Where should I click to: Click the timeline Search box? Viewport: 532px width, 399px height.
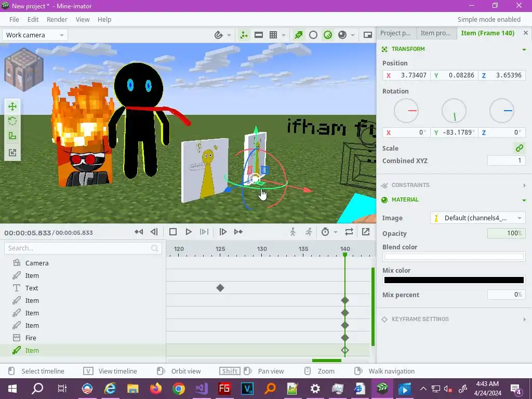tap(83, 248)
